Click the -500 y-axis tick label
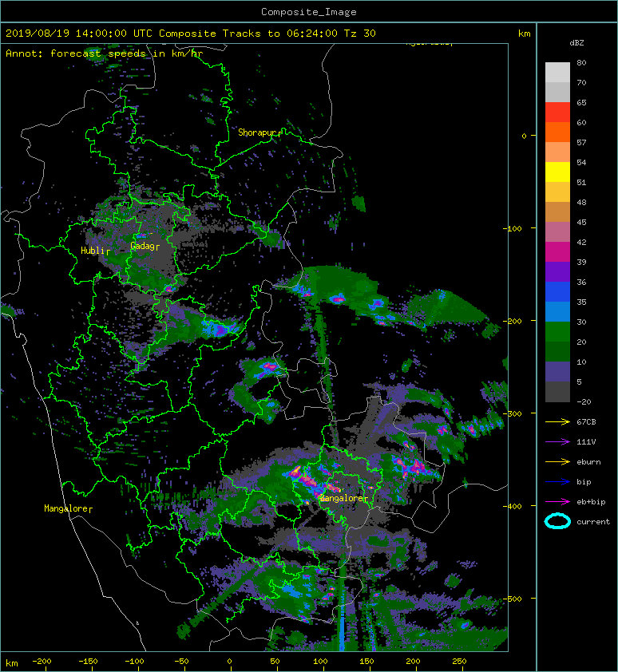This screenshot has width=618, height=672. click(x=512, y=599)
